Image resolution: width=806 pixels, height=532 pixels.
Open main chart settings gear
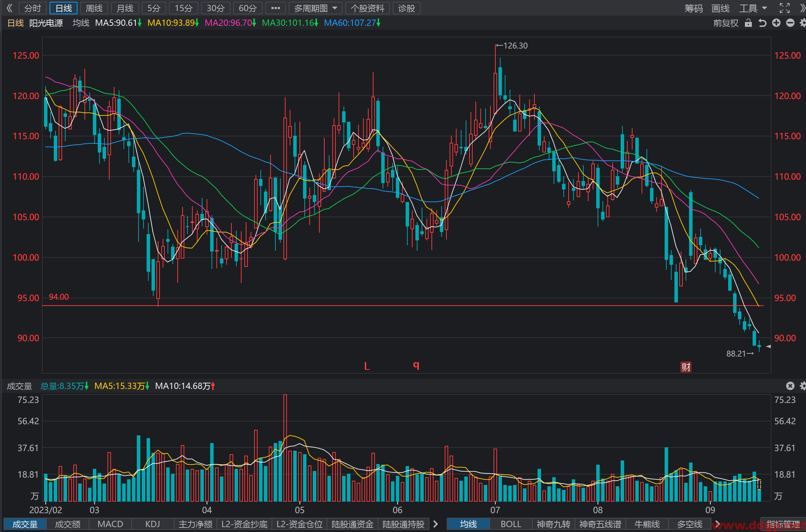[x=803, y=23]
